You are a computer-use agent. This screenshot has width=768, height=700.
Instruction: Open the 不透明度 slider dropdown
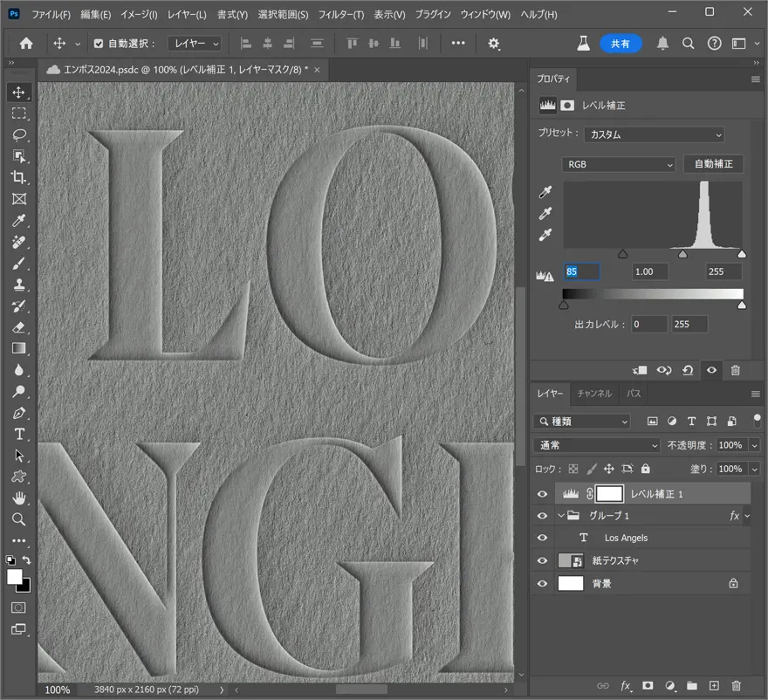754,445
